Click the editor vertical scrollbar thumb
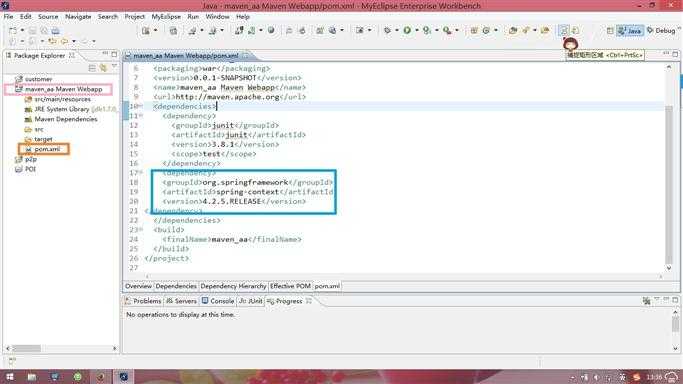The height and width of the screenshot is (384, 683). 669,184
